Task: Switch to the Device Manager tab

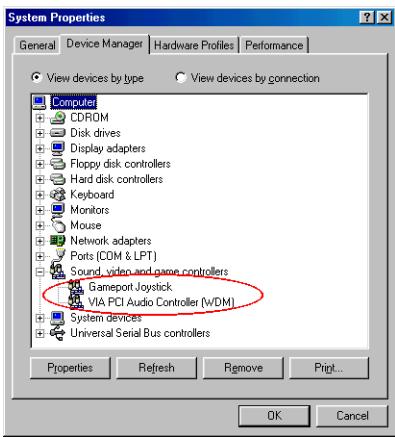Action: (x=104, y=43)
